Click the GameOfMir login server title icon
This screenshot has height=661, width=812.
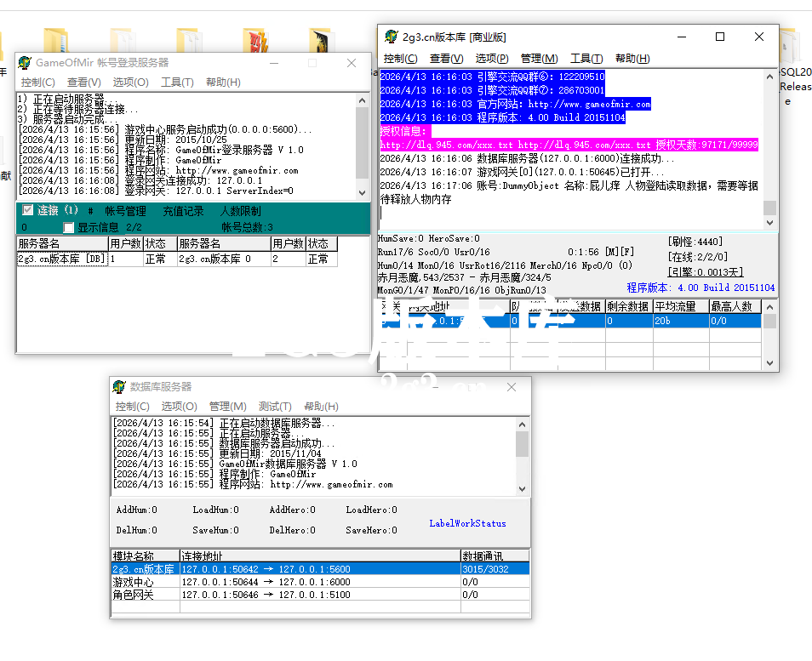[26, 63]
